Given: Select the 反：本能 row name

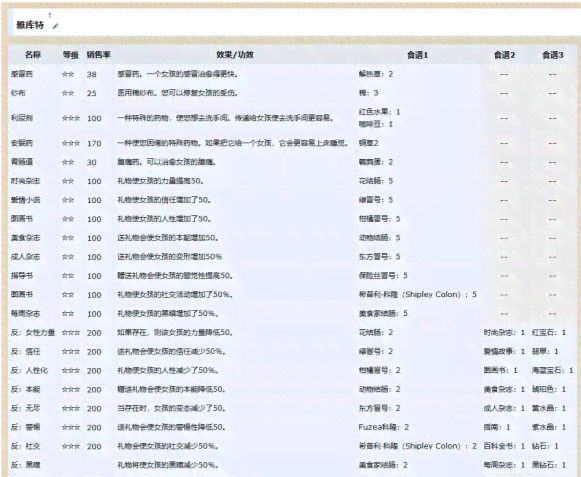Looking at the screenshot, I should pyautogui.click(x=25, y=389).
